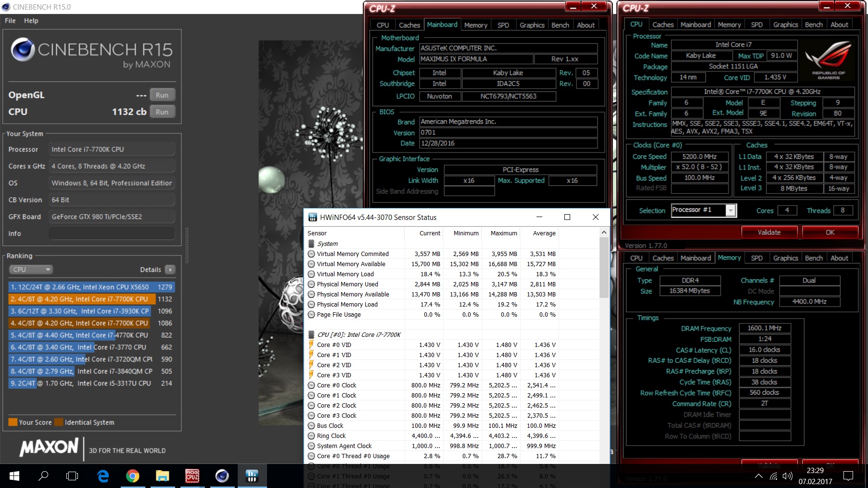This screenshot has width=868, height=488.
Task: Open Bench tab in CPU-Z Memory window
Action: [x=814, y=258]
